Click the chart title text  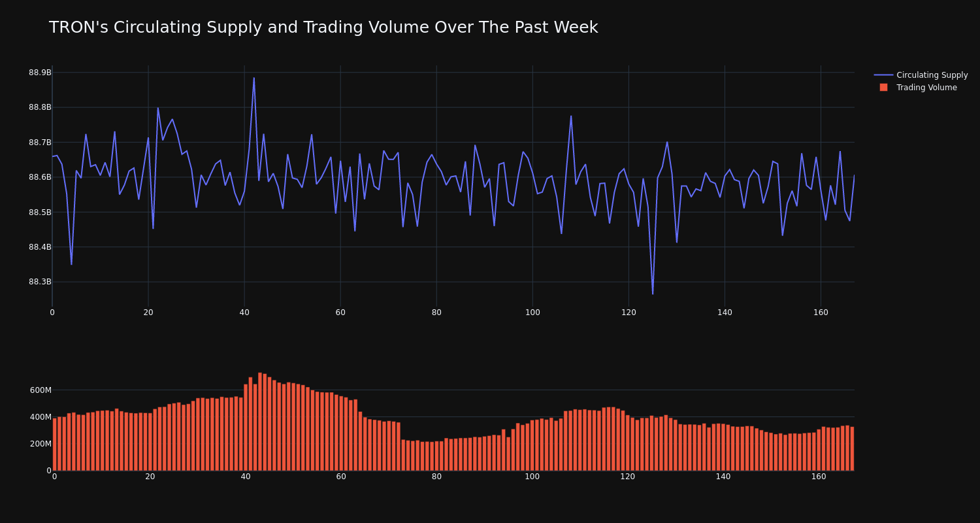coord(323,27)
